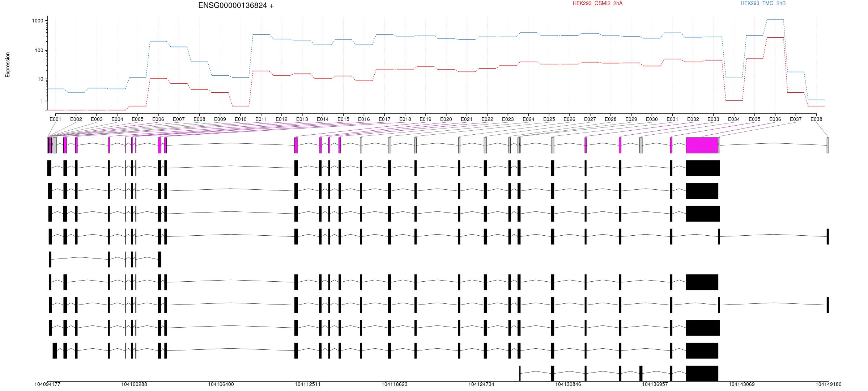
Task: Click exon label E013
Action: pos(302,119)
